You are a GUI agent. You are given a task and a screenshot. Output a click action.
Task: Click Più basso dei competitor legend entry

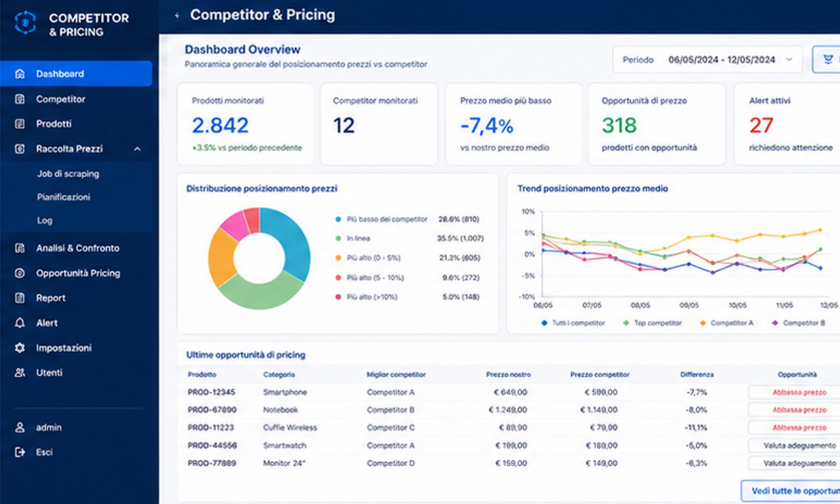(x=407, y=219)
